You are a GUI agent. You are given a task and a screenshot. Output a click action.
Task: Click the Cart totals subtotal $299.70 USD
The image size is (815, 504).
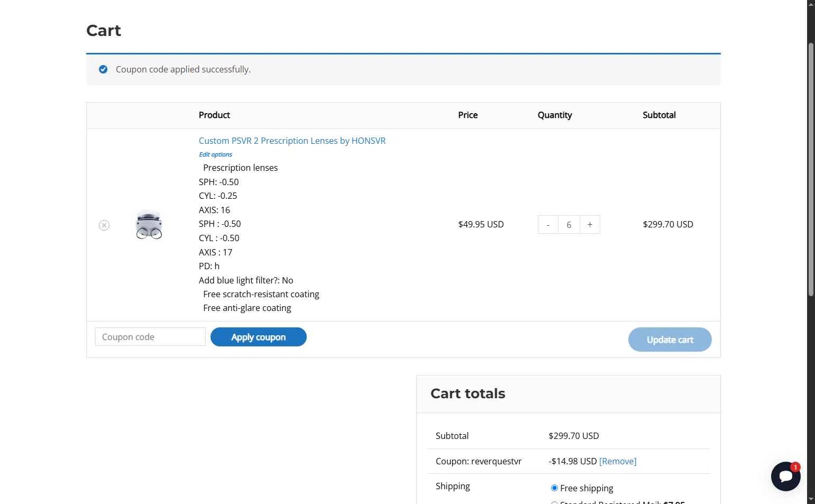pos(574,436)
